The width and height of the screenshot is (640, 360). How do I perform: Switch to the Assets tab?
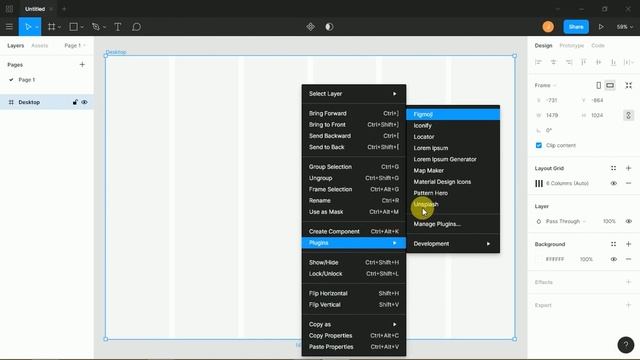pyautogui.click(x=40, y=45)
